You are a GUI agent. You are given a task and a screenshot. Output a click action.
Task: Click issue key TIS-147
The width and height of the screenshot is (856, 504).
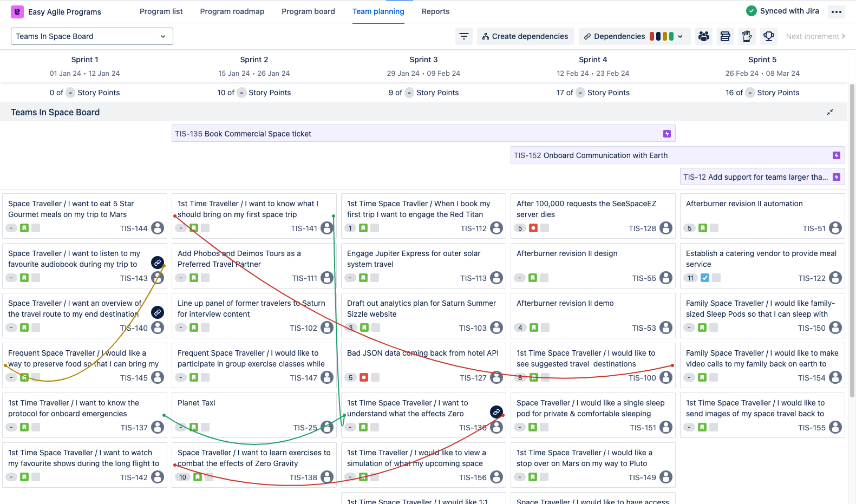[303, 378]
